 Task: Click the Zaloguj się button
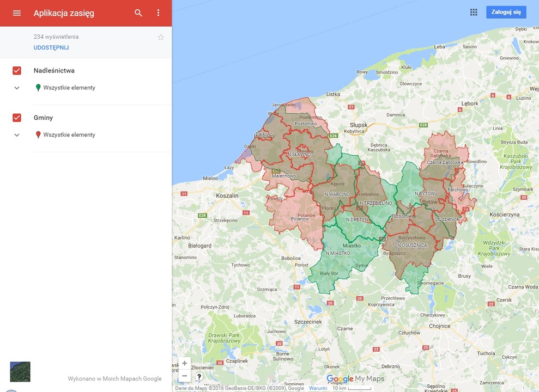coord(506,12)
